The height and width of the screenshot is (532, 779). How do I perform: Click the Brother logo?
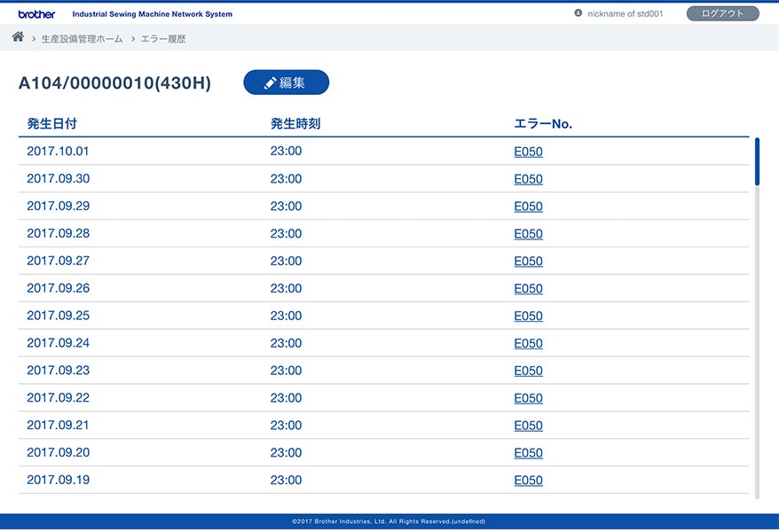pos(36,14)
